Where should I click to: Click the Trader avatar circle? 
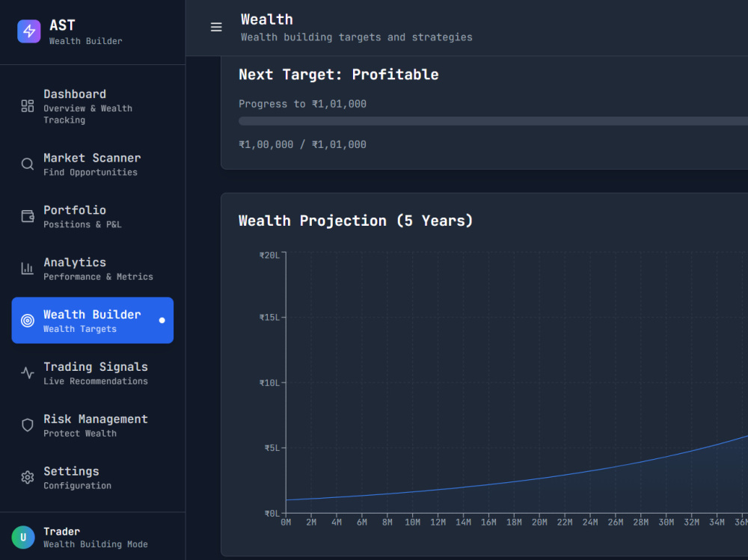point(23,538)
